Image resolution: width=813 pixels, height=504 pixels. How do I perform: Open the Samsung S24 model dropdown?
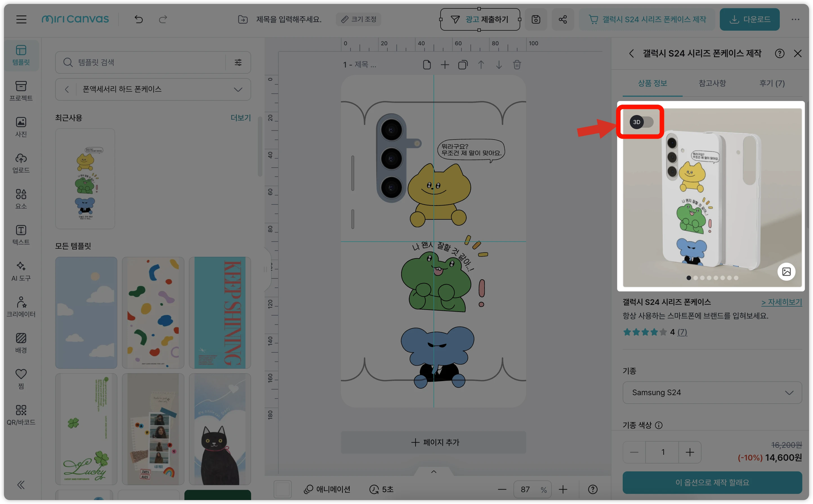tap(712, 393)
